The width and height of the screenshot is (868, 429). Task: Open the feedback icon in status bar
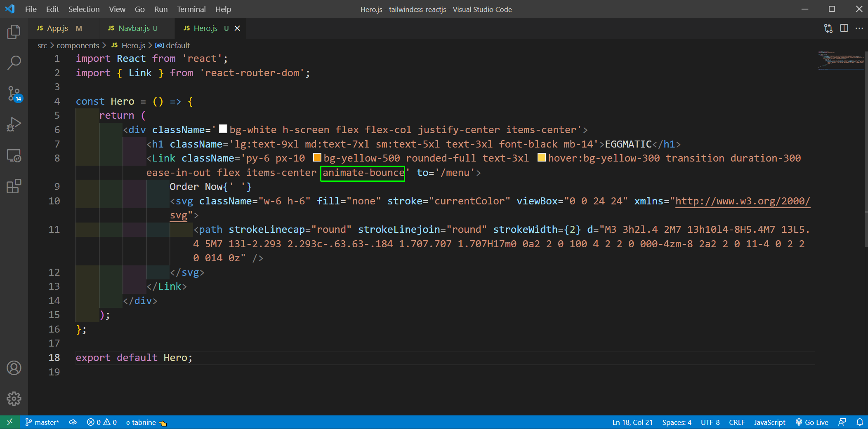click(842, 422)
